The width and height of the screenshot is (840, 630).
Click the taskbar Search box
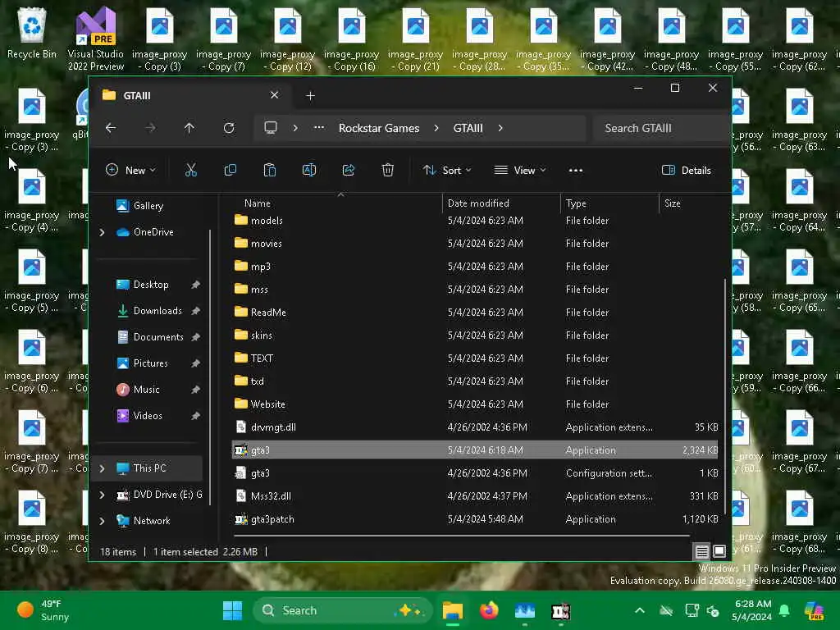click(x=342, y=610)
